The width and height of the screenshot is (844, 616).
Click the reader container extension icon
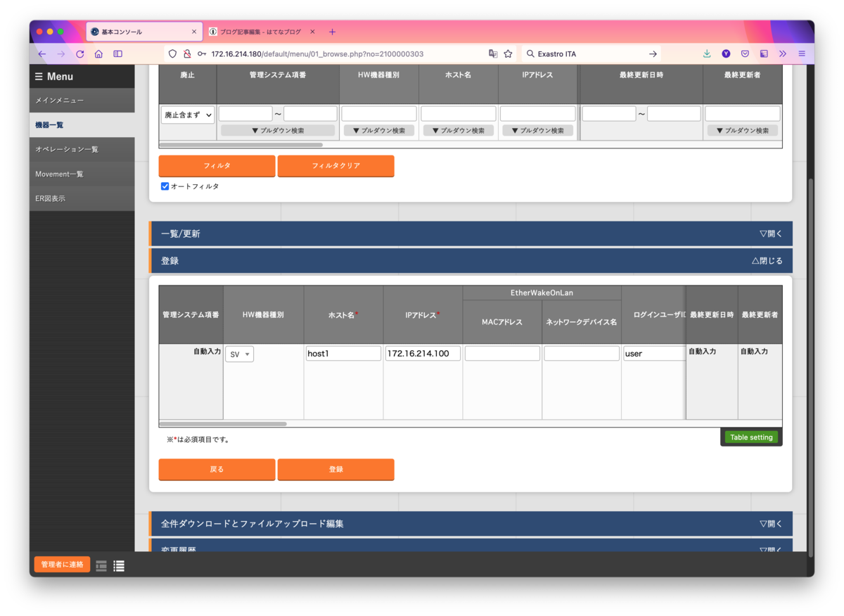[x=764, y=53]
